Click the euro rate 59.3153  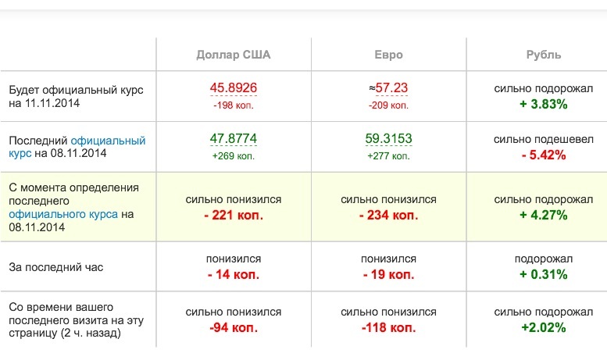pos(388,138)
